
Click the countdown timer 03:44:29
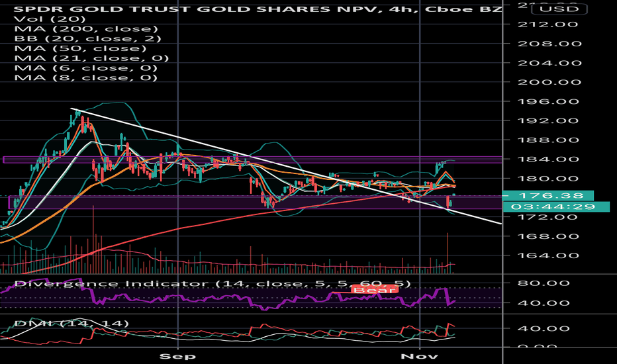pos(556,206)
